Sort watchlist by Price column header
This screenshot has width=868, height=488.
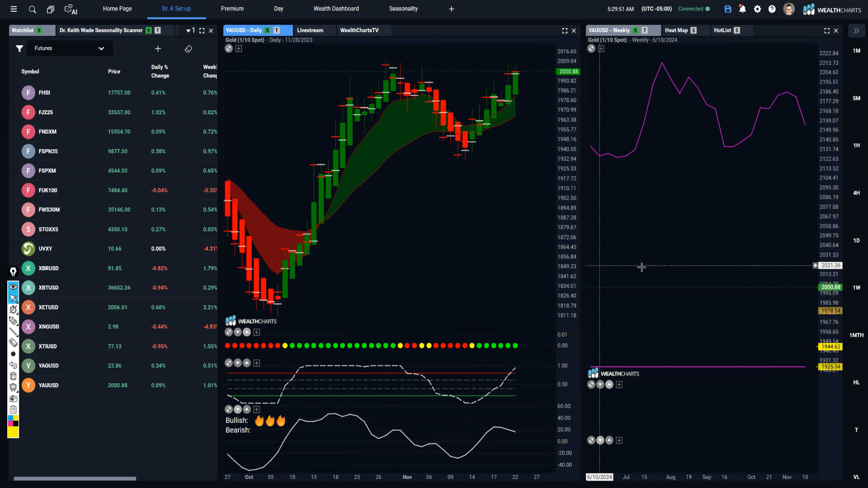[x=114, y=71]
